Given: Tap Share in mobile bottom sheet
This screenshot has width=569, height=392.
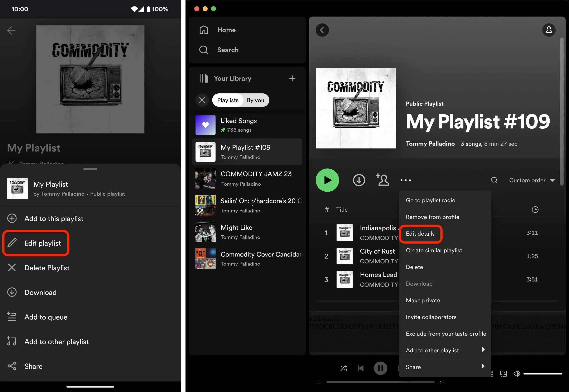Looking at the screenshot, I should point(25,366).
